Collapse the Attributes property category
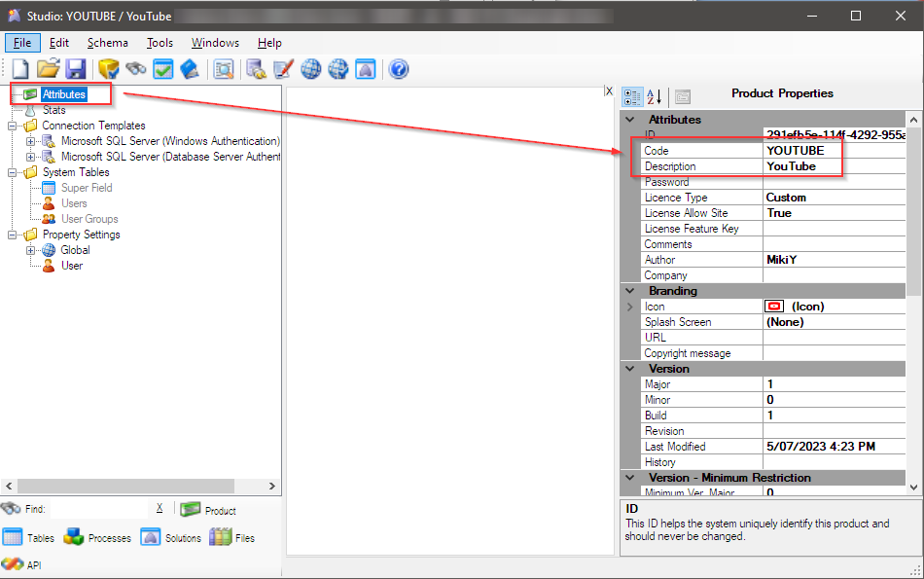The image size is (924, 579). [630, 120]
